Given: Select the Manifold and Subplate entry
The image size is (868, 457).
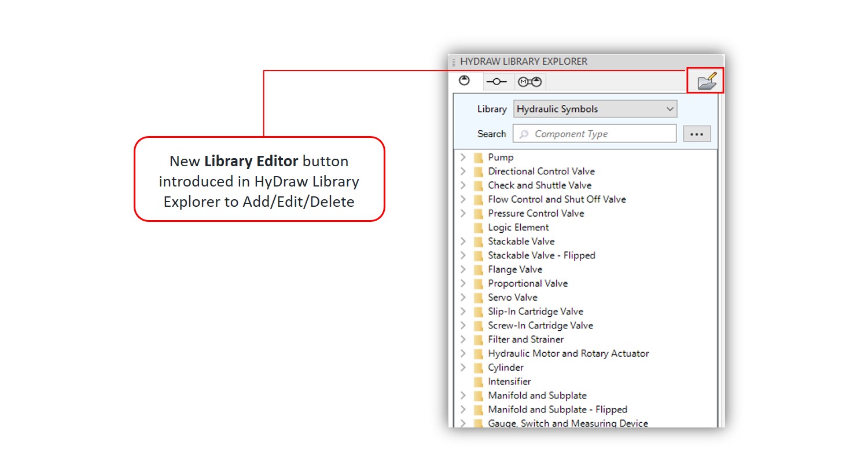Looking at the screenshot, I should pos(537,396).
